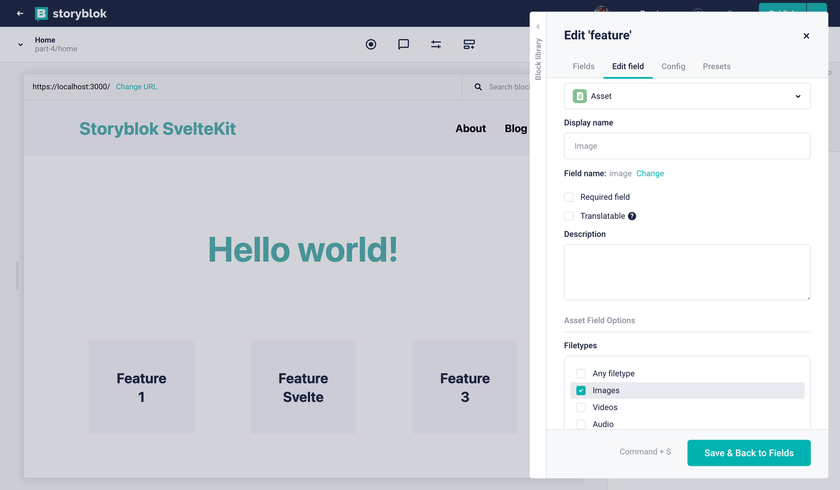Open the Asset field type dropdown
This screenshot has width=840, height=490.
pyautogui.click(x=687, y=96)
